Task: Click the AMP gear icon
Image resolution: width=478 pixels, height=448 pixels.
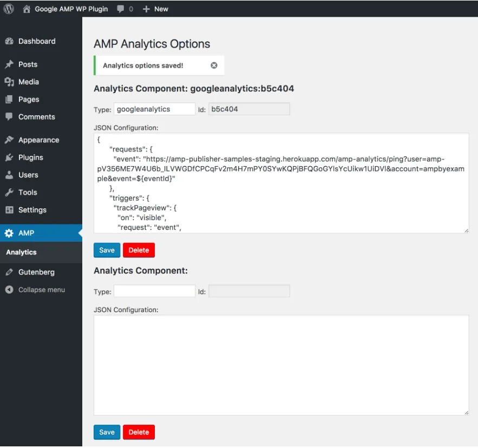Action: point(9,233)
